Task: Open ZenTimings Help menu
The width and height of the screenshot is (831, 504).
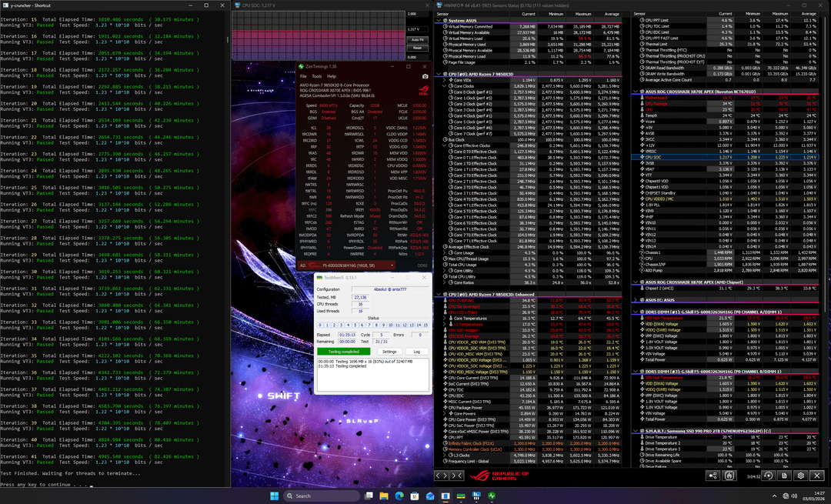Action: tap(331, 76)
